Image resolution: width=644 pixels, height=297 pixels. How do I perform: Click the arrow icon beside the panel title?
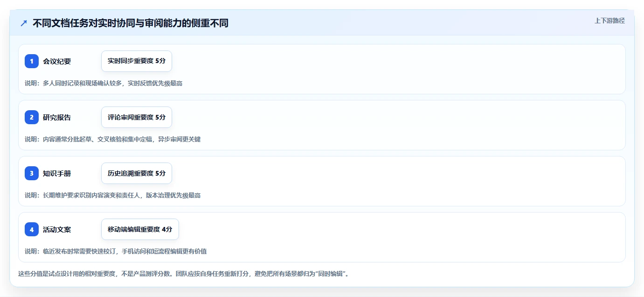24,23
